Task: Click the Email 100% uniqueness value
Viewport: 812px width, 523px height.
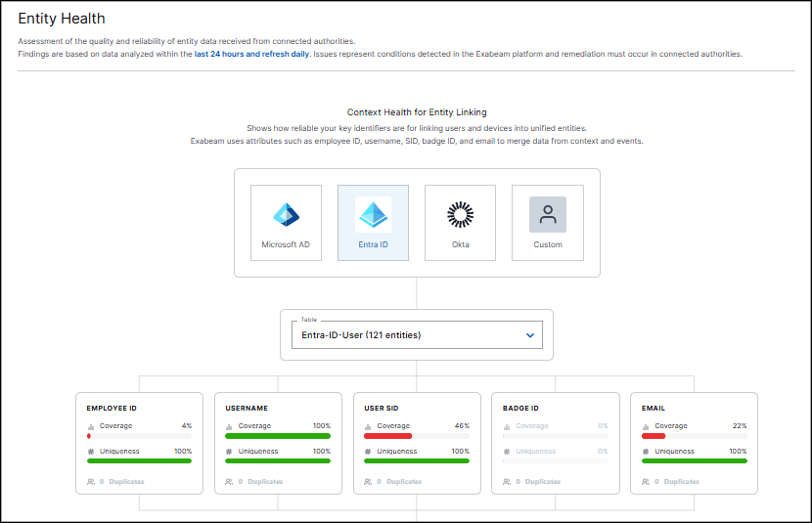Action: [738, 451]
